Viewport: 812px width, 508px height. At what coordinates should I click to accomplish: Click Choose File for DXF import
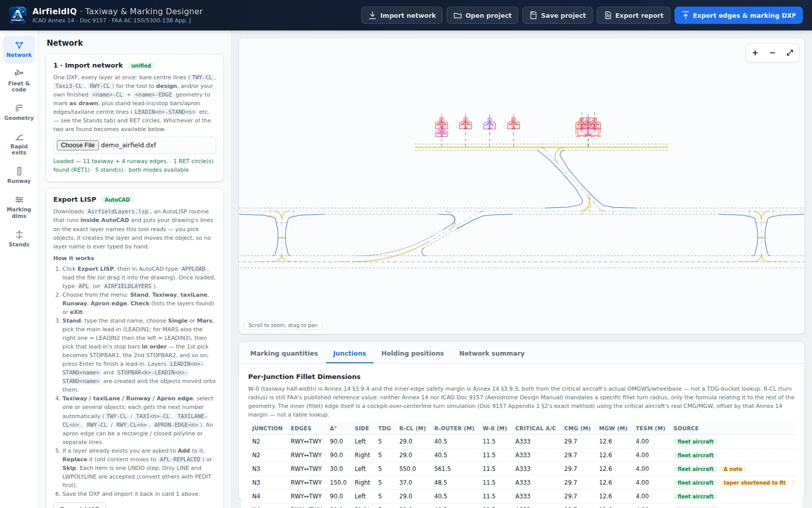[78, 145]
